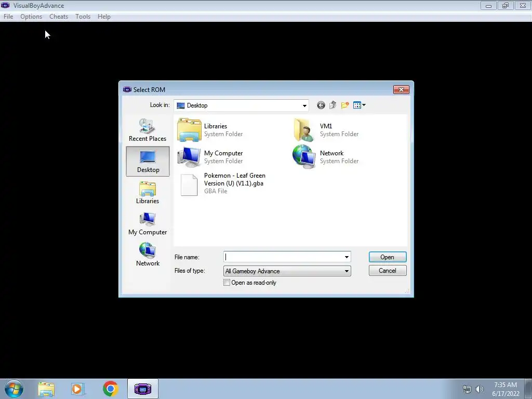Click the VisualBoyAdvance title bar icon
The height and width of the screenshot is (399, 532).
[x=5, y=5]
